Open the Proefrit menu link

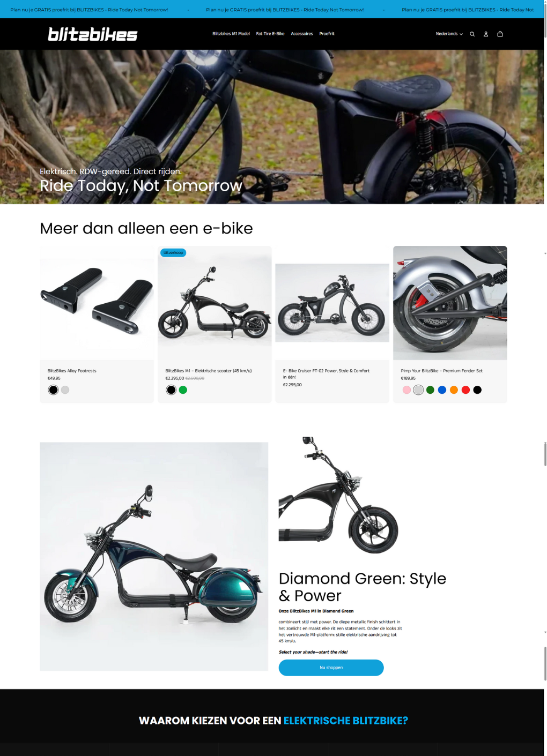(327, 34)
